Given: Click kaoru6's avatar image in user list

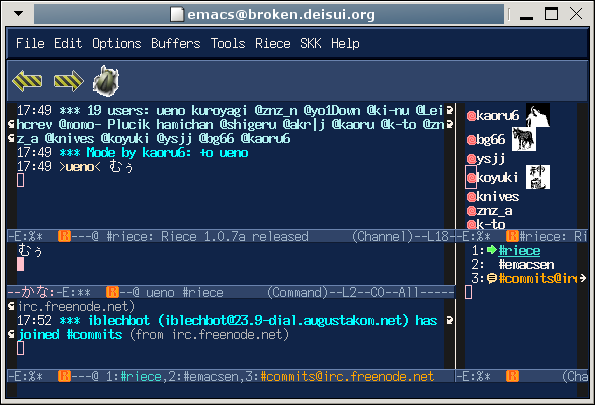Looking at the screenshot, I should (x=538, y=115).
